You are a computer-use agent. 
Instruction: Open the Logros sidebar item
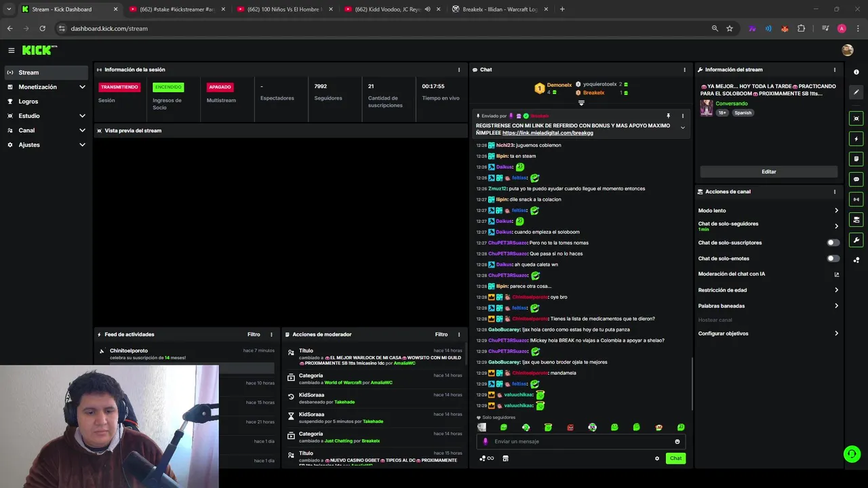click(x=45, y=101)
